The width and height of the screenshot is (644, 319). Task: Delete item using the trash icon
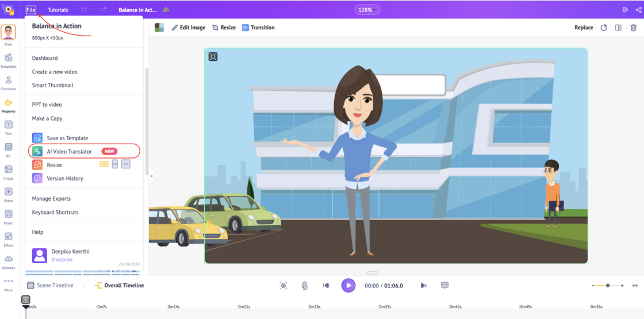(x=634, y=28)
